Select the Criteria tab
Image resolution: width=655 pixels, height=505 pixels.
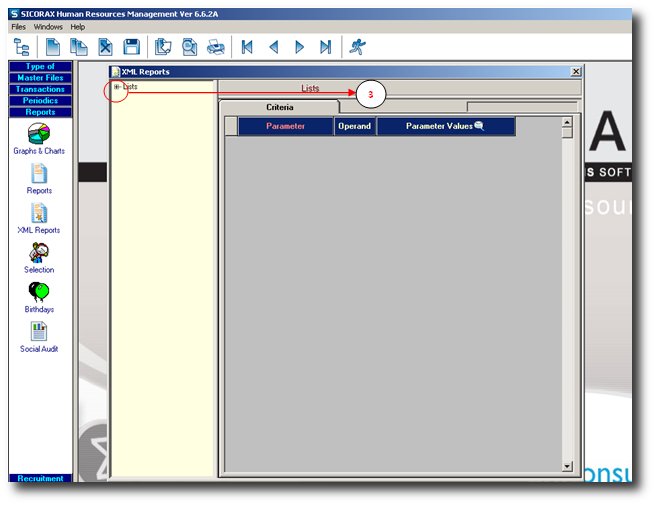click(x=280, y=107)
